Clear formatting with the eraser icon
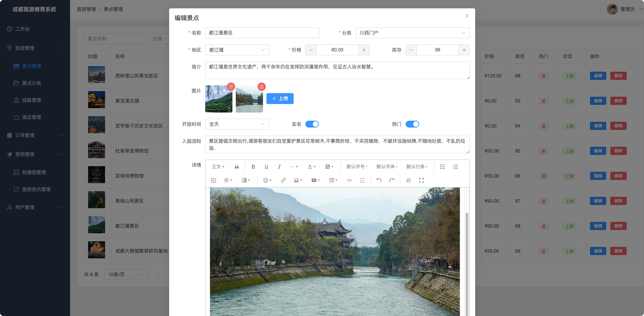The height and width of the screenshot is (316, 644). pyautogui.click(x=409, y=180)
